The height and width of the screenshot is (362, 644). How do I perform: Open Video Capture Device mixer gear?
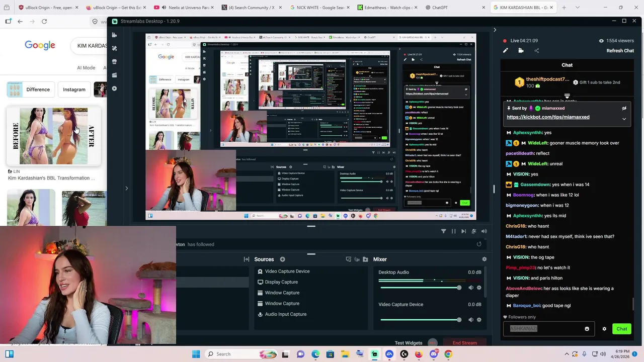(x=479, y=320)
